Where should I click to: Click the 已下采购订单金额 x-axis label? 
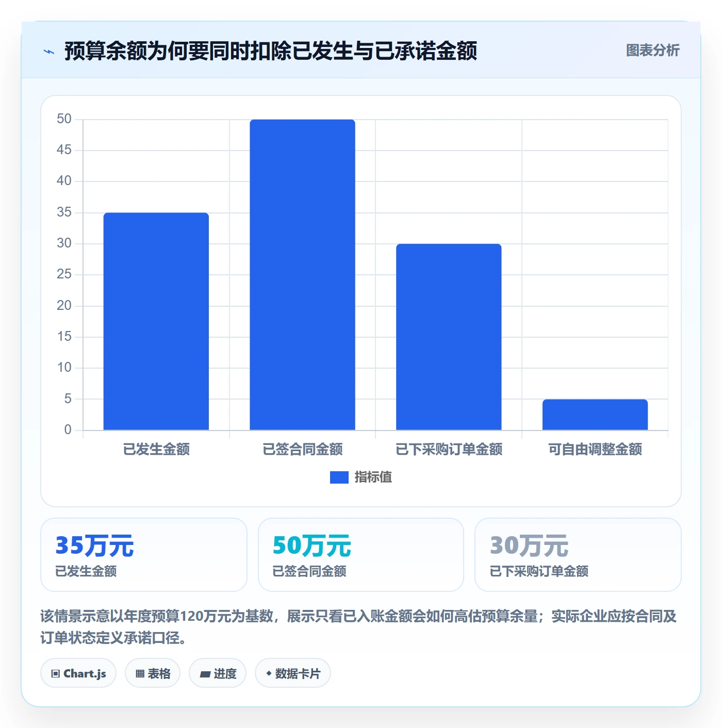[449, 450]
